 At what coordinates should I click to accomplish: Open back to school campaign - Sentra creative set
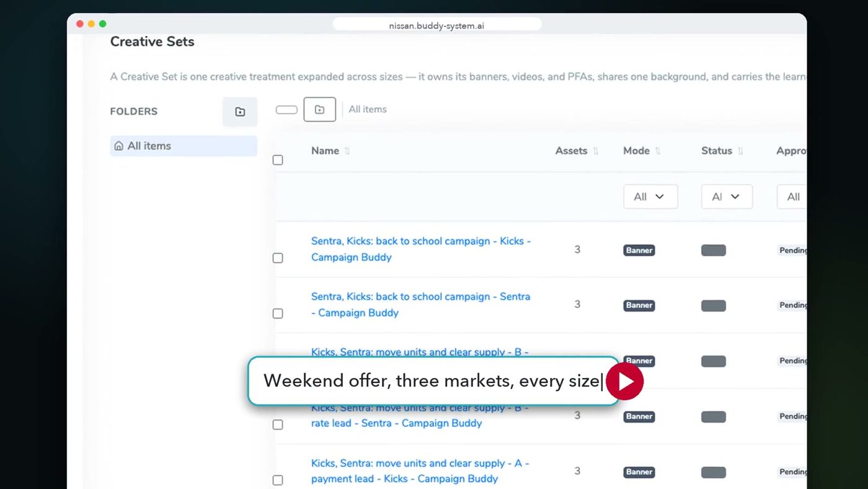(x=421, y=305)
